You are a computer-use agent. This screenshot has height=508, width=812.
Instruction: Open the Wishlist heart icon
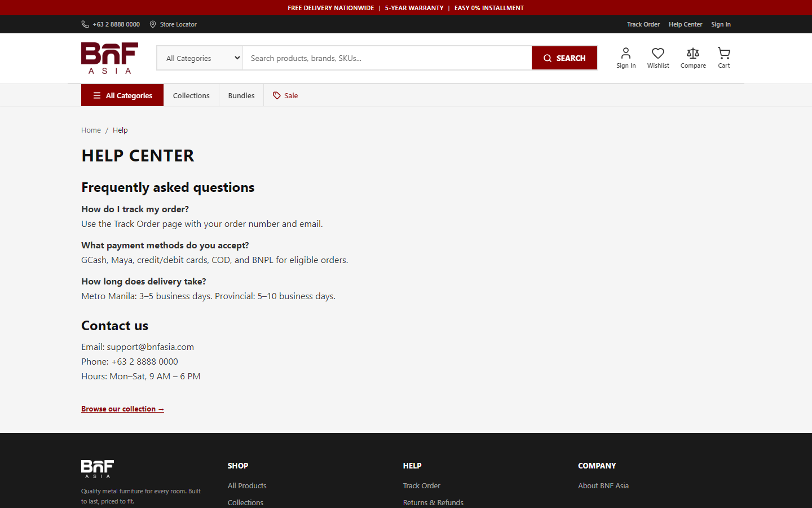point(658,53)
